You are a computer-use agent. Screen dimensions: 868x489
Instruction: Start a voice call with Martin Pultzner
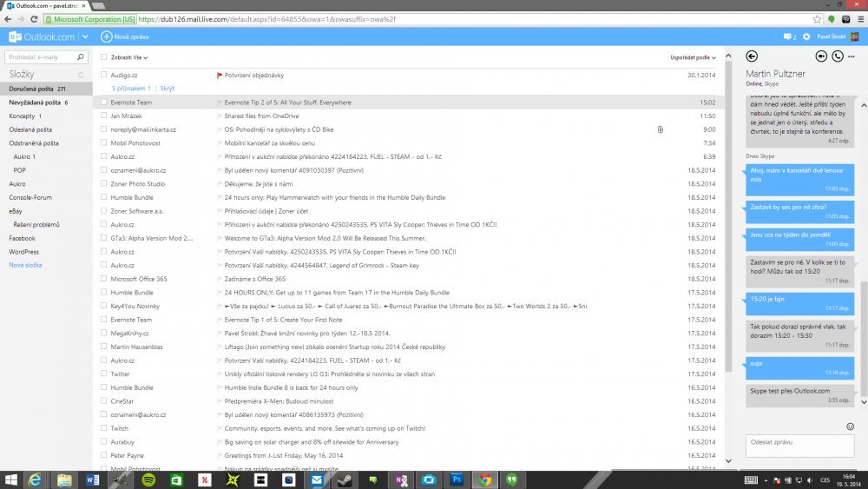point(838,56)
